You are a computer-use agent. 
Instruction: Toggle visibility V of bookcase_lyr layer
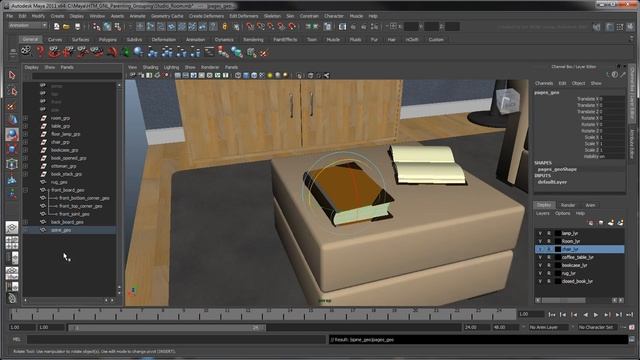click(x=540, y=265)
